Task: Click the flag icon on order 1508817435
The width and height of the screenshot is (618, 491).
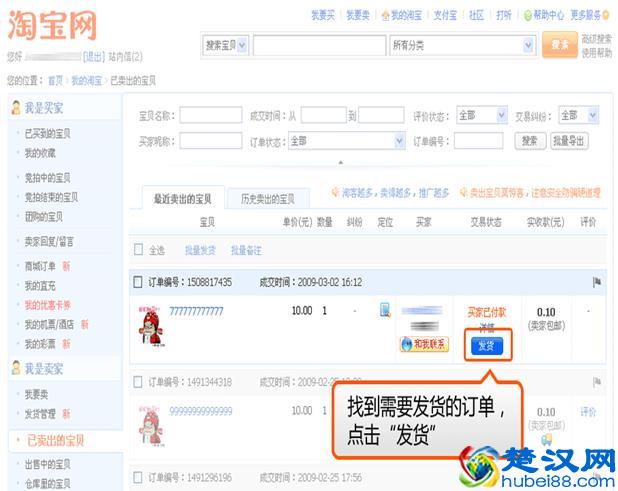Action: tap(597, 282)
